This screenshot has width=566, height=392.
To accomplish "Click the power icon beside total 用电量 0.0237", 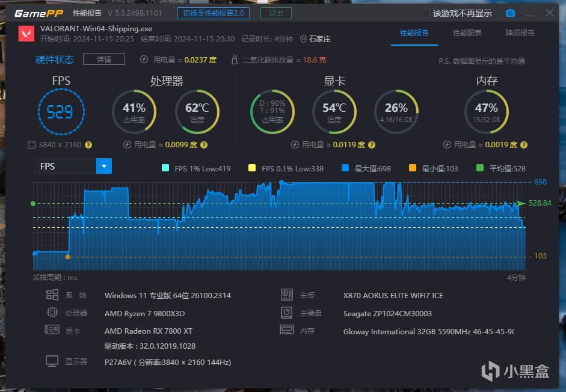I will (x=144, y=60).
